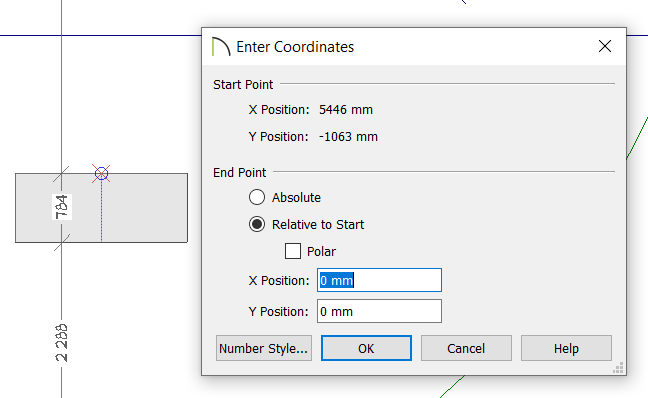Click the End Point X Position field

click(379, 280)
